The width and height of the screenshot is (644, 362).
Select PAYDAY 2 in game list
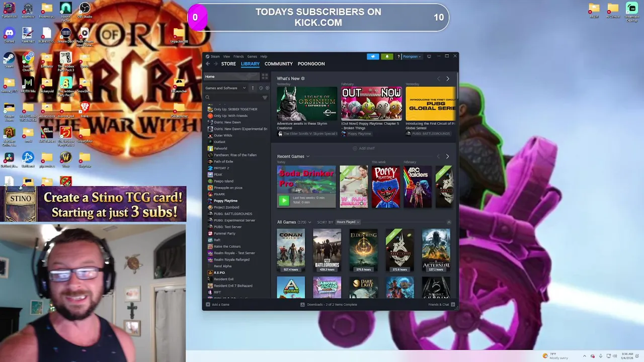(221, 168)
